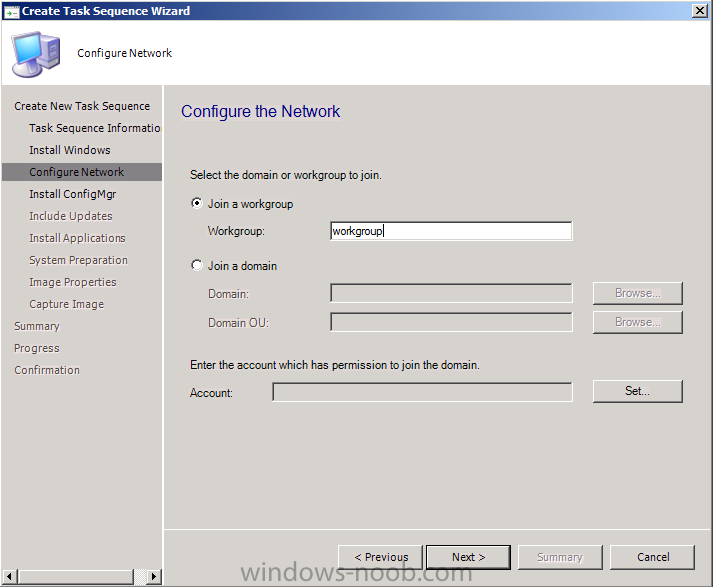Select the Include Updates step

(70, 216)
